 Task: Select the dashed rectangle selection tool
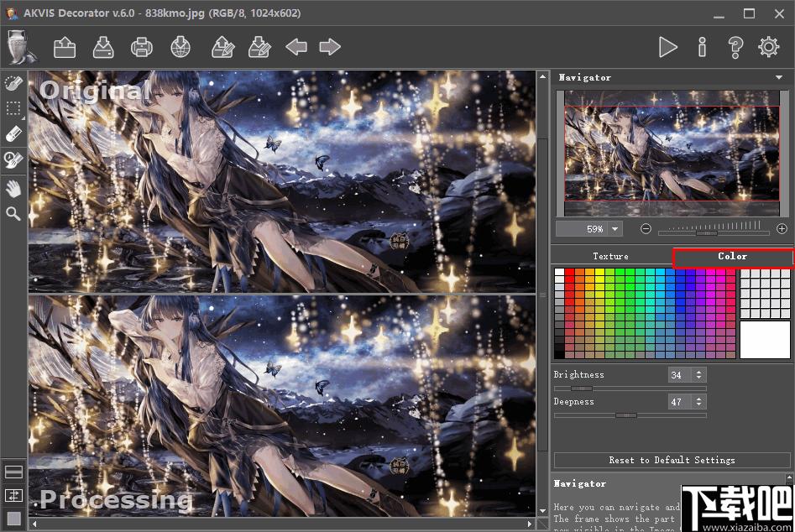pos(13,108)
